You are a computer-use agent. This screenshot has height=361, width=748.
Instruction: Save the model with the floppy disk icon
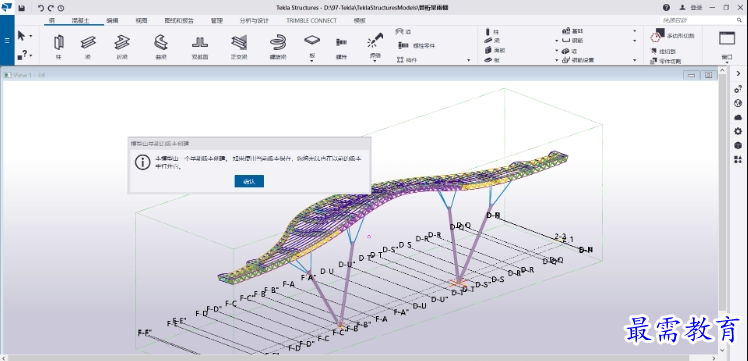(x=22, y=8)
